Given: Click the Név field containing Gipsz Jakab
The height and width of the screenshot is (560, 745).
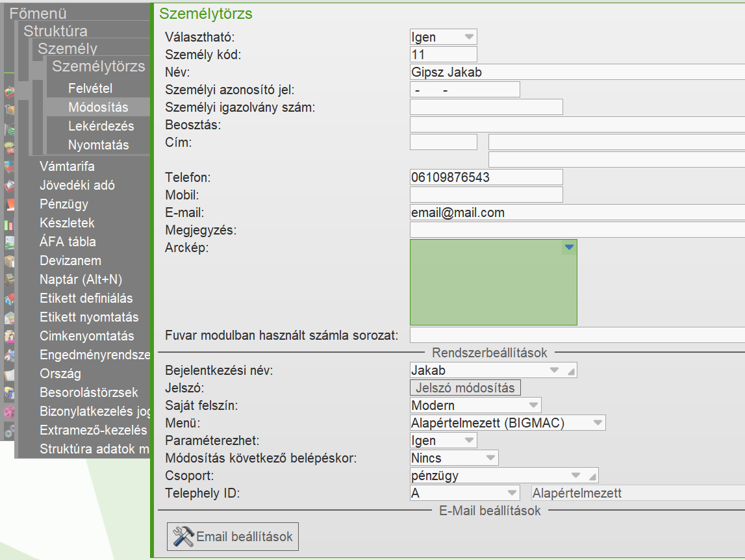Looking at the screenshot, I should [577, 71].
